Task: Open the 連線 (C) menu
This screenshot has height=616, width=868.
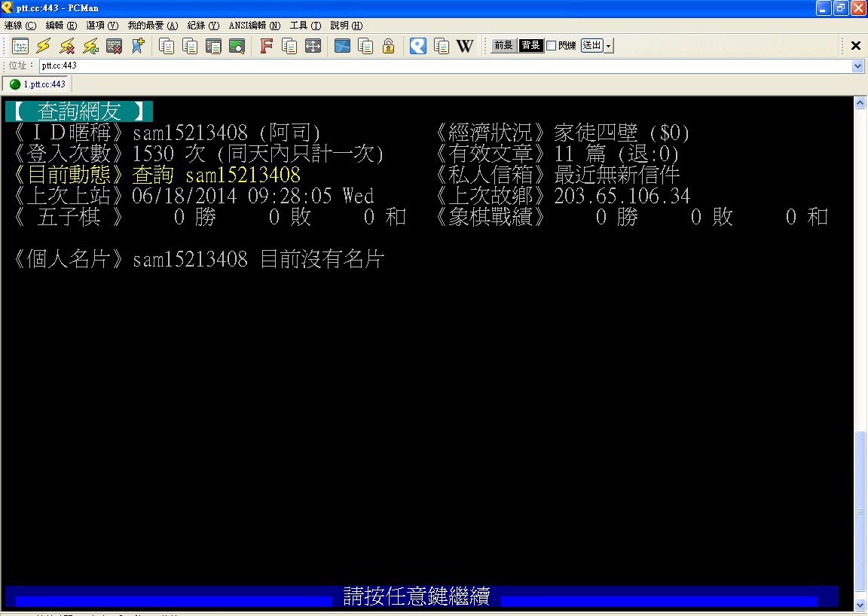Action: click(x=20, y=26)
